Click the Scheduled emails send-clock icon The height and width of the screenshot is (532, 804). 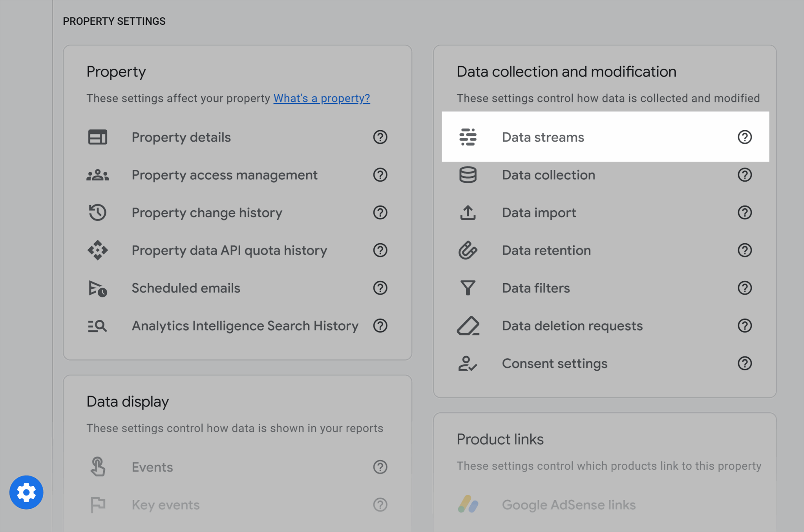(x=97, y=288)
